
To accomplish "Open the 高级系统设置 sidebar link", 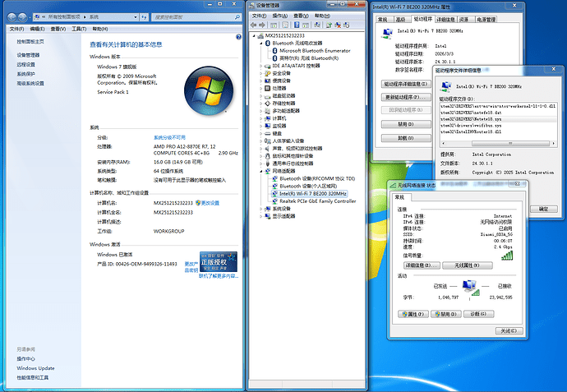I will click(30, 83).
